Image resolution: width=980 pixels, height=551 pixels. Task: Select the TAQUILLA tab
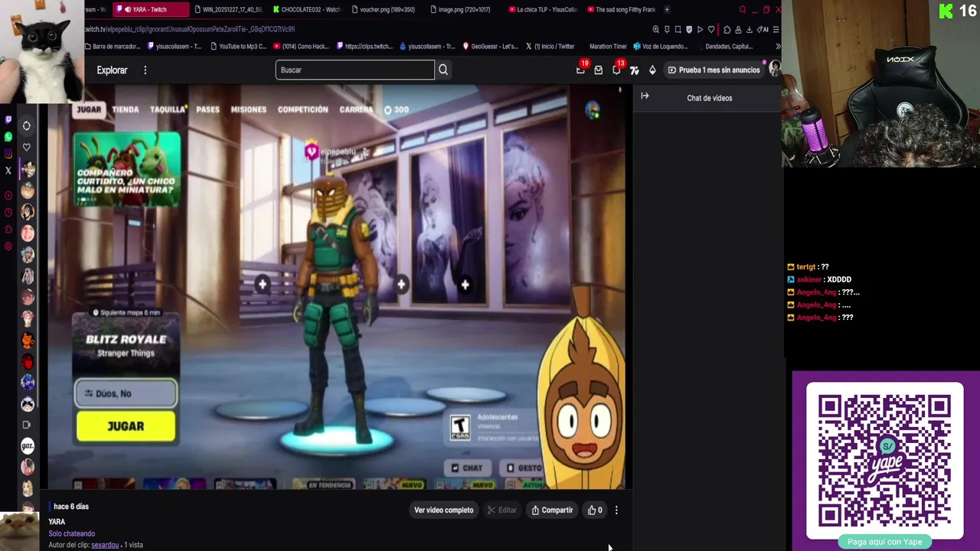click(168, 109)
